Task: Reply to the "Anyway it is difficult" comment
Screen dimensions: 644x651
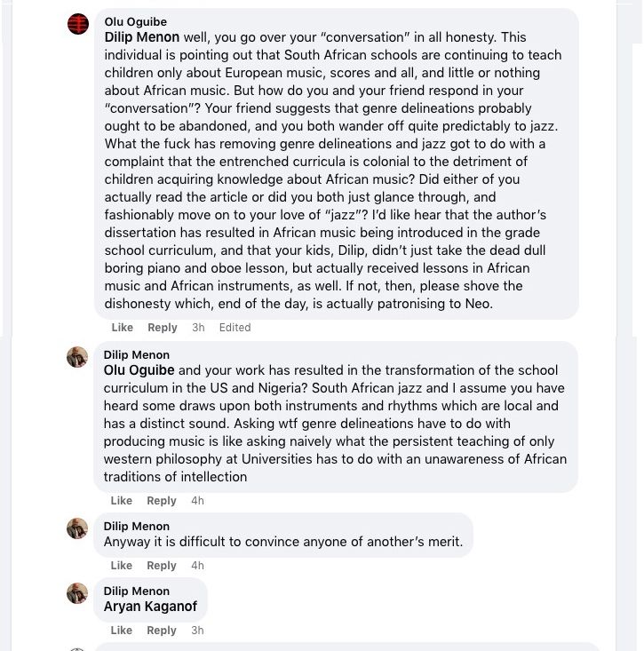Action: coord(162,566)
